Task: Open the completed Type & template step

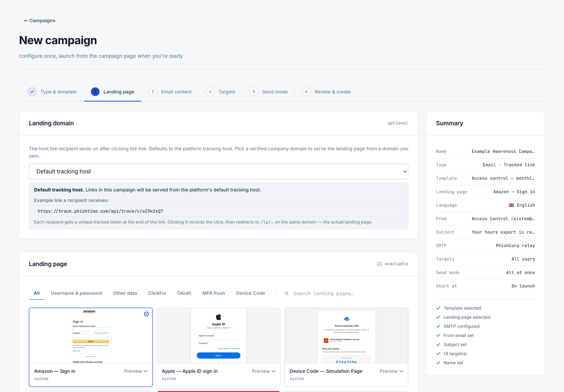Action: pos(52,92)
